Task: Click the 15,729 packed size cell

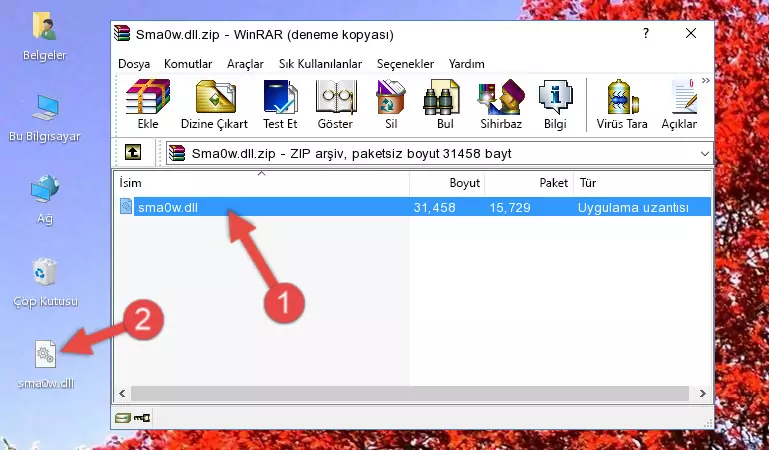Action: (510, 207)
